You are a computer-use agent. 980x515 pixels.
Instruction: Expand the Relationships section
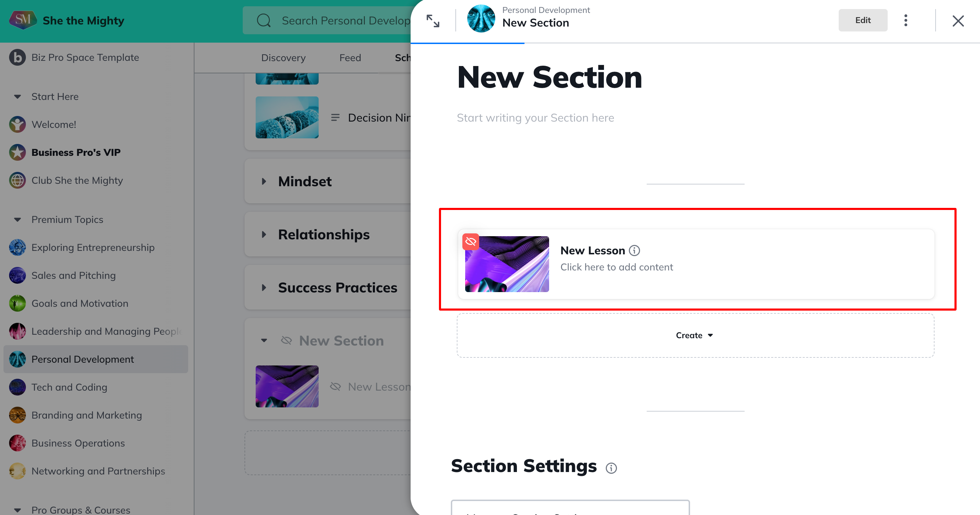[x=264, y=234]
